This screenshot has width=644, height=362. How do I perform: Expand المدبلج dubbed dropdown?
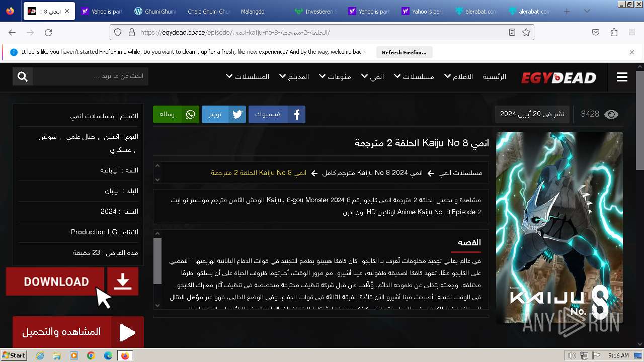pyautogui.click(x=294, y=77)
